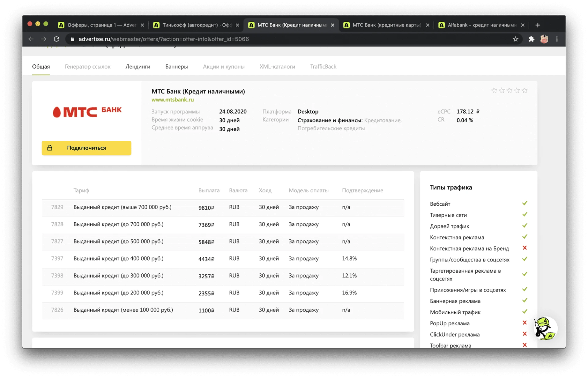Click the Выплата column header
The width and height of the screenshot is (588, 378).
click(209, 190)
